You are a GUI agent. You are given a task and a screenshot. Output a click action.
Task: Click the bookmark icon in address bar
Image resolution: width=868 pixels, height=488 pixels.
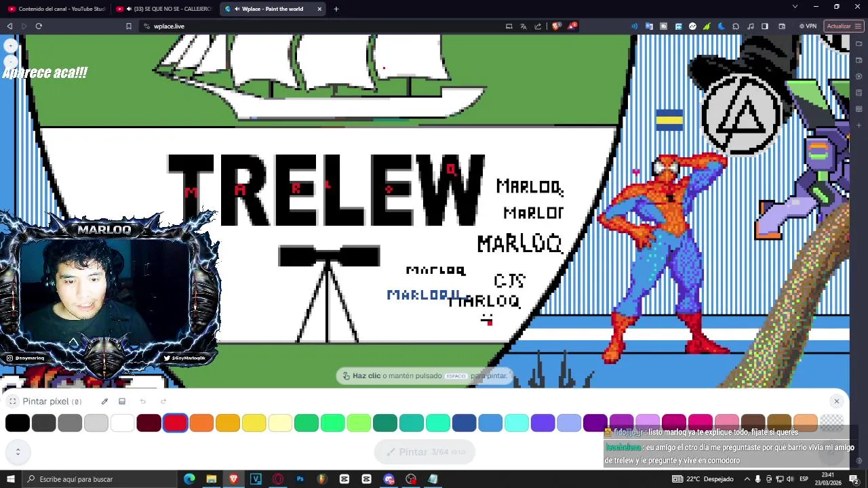coord(128,26)
